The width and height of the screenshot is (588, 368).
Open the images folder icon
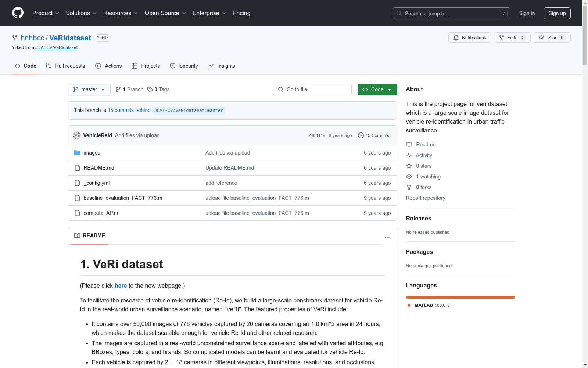77,153
